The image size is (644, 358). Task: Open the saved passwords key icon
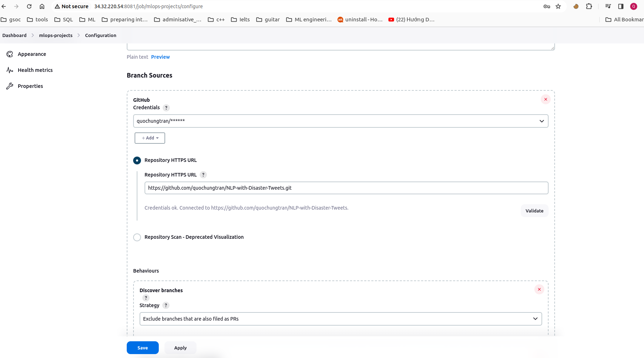click(x=547, y=6)
